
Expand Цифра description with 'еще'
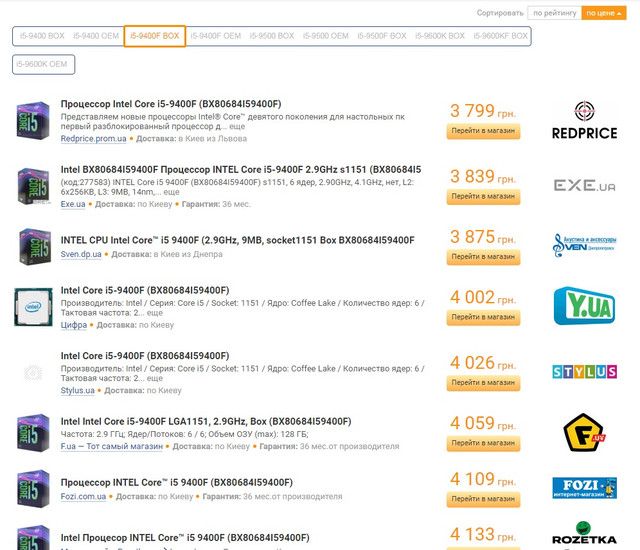coord(154,313)
